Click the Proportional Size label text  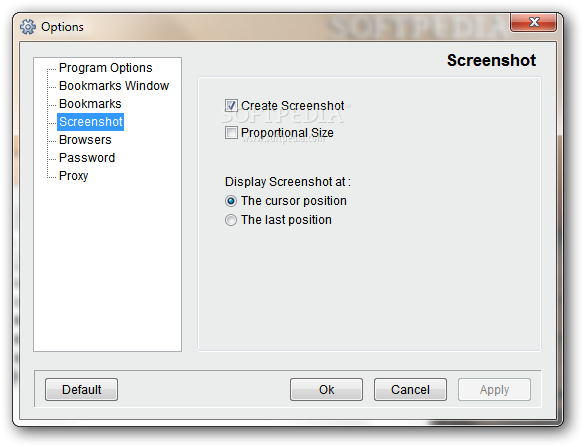(287, 133)
